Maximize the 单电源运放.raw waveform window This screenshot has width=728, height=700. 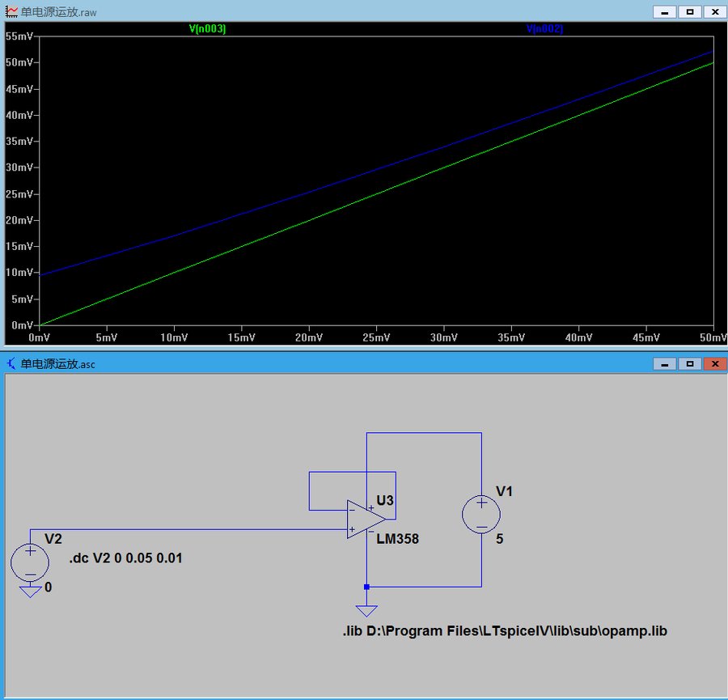coord(689,12)
